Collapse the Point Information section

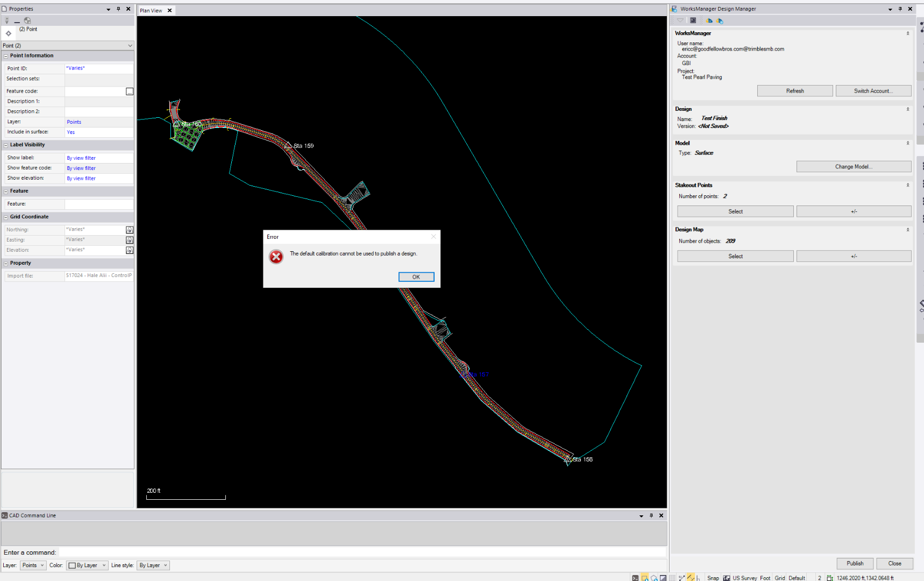(6, 56)
